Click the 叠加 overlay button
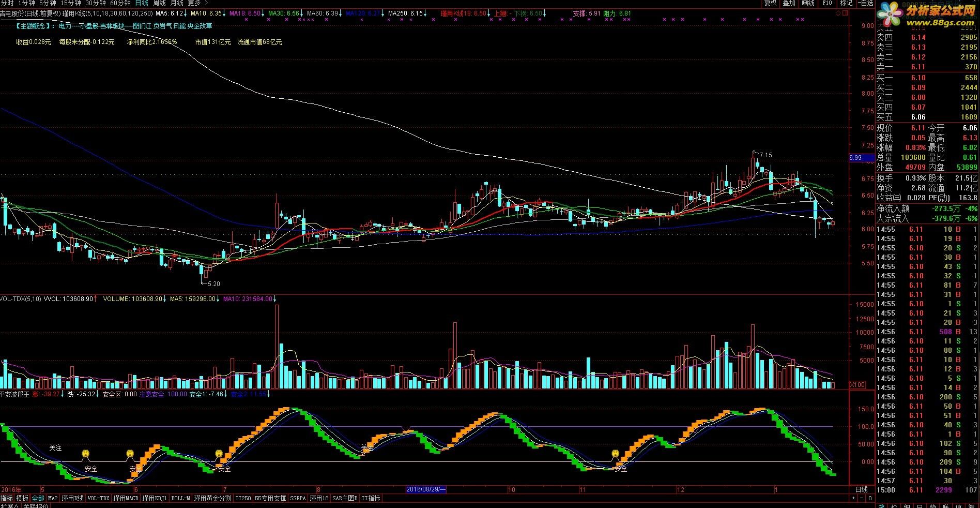The width and height of the screenshot is (980, 508). click(x=789, y=3)
